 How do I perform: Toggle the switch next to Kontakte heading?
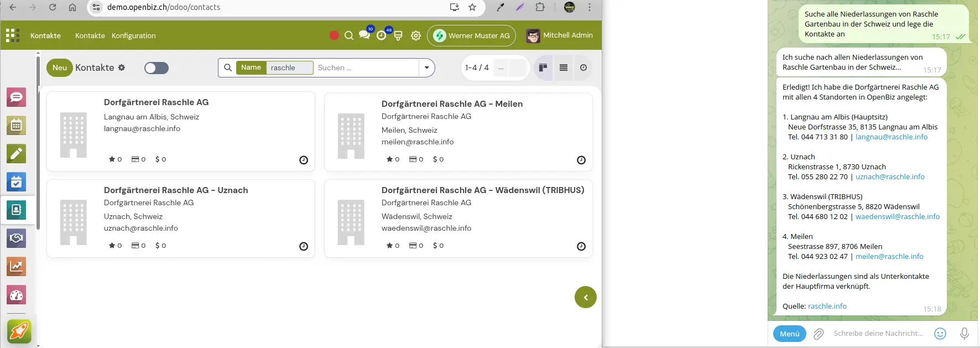coord(157,67)
